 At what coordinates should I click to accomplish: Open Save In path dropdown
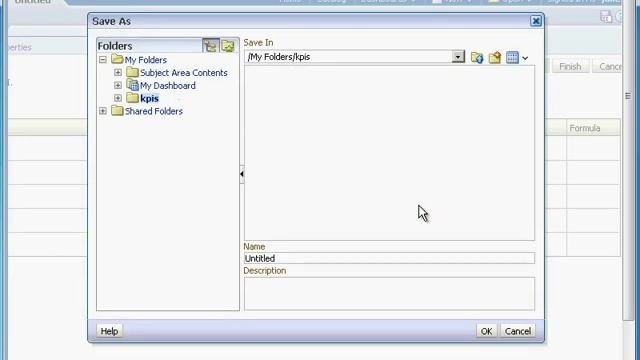click(x=458, y=57)
